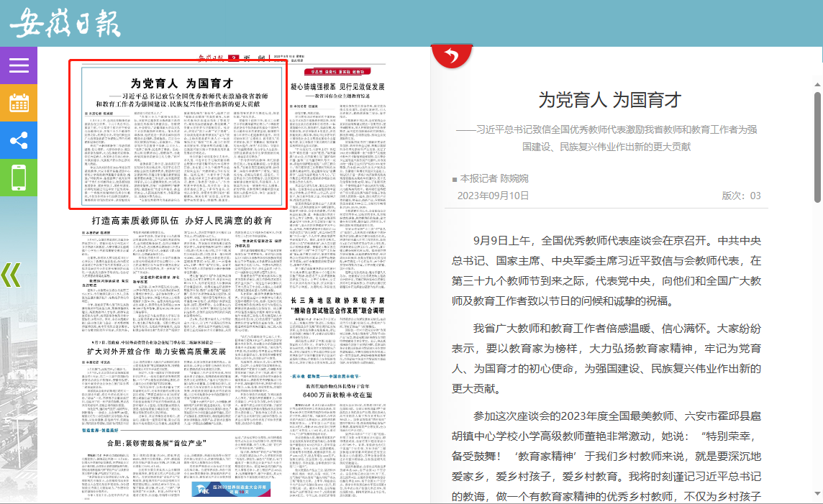
Task: Click the article panel scroll-up arrow
Action: pyautogui.click(x=817, y=84)
